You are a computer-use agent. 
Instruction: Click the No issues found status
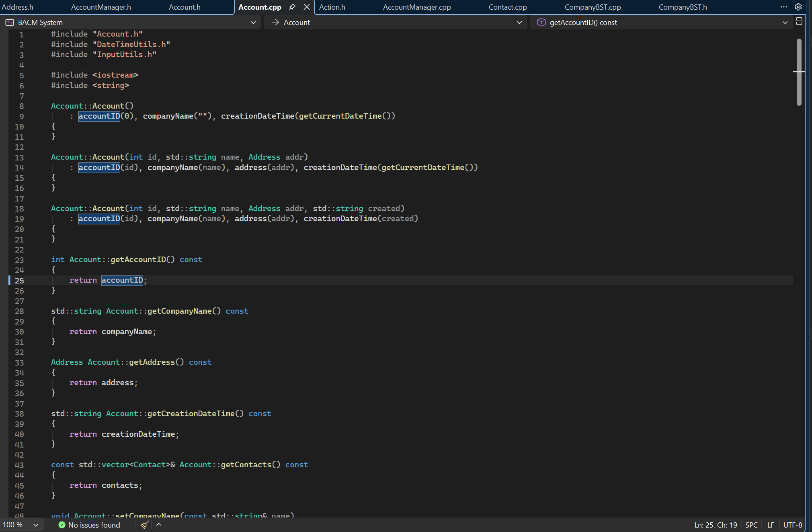[89, 525]
